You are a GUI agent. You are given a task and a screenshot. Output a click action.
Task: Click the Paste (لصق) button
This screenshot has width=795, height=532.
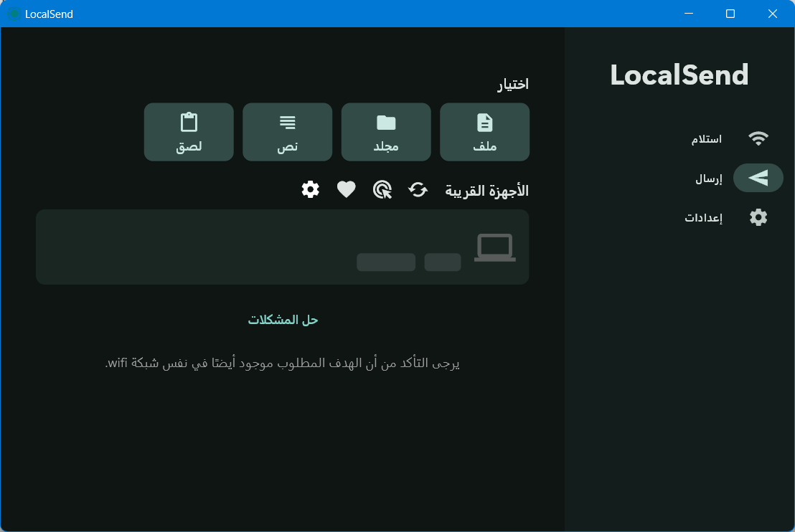point(189,132)
